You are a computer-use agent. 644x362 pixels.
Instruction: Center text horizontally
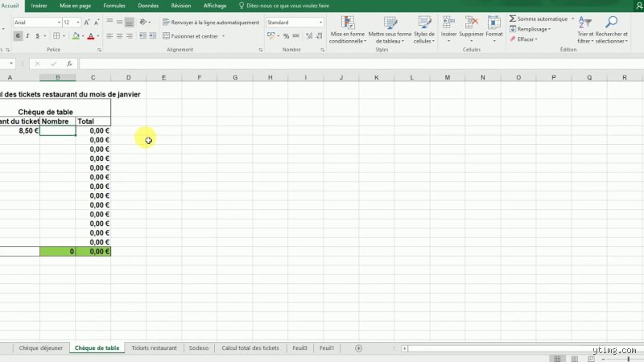click(119, 36)
